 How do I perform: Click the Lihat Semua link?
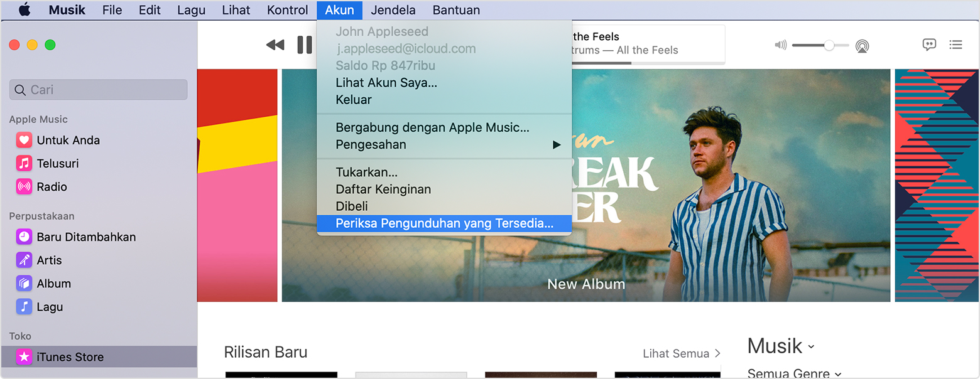coord(682,353)
